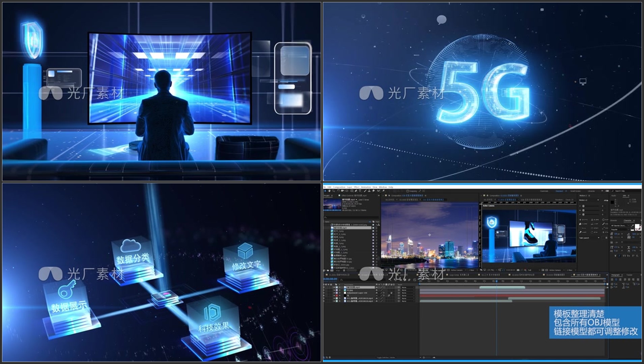This screenshot has height=364, width=644.
Task: Click the Puppet Pin tool
Action: (384, 191)
